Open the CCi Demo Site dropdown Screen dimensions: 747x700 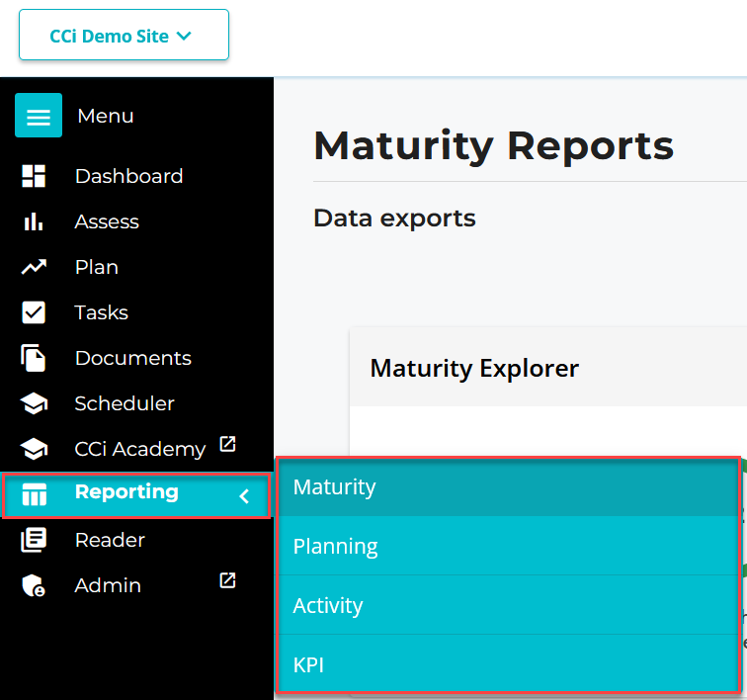(x=124, y=36)
